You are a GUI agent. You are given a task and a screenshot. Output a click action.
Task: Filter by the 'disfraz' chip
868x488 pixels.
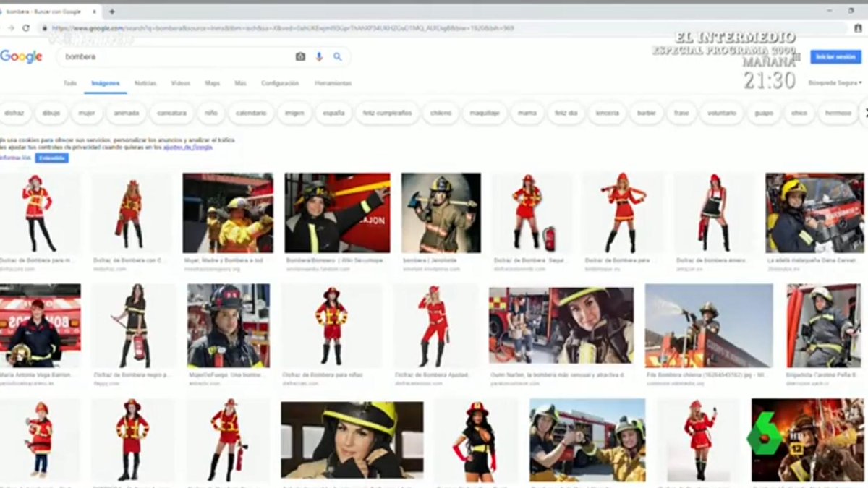pyautogui.click(x=14, y=113)
